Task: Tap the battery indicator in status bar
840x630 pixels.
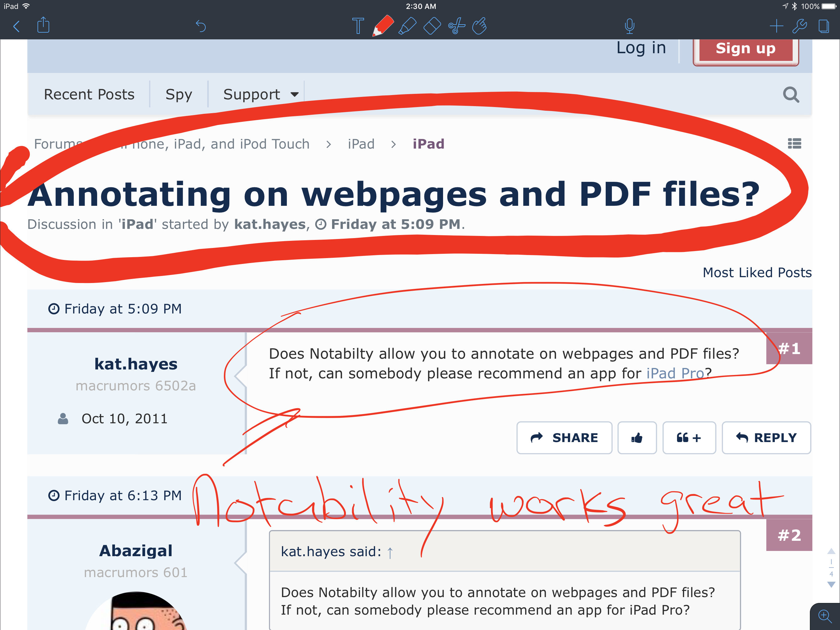Action: tap(828, 6)
